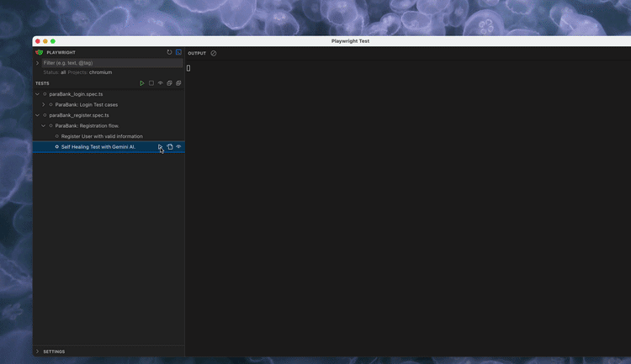The height and width of the screenshot is (364, 631).
Task: Reload tests with the refresh icon
Action: [169, 52]
